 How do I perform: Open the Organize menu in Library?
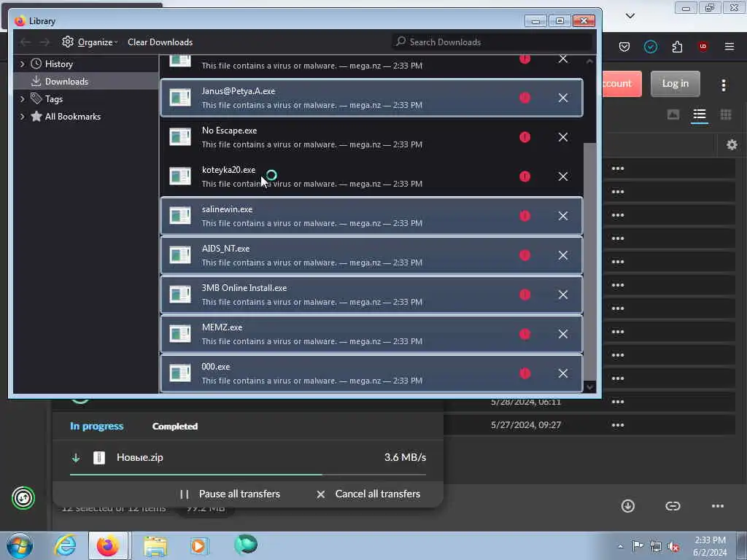[90, 42]
